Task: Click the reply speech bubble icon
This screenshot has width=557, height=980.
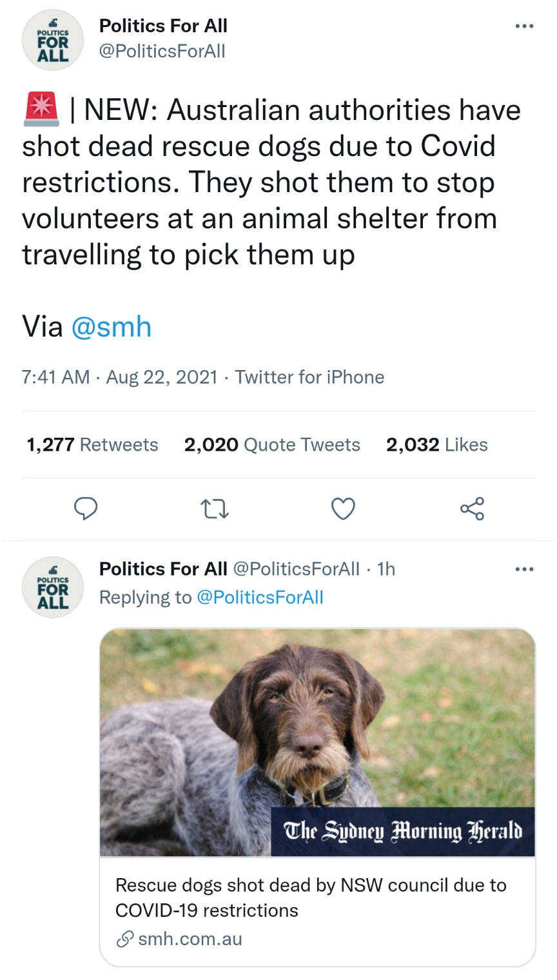Action: click(86, 509)
